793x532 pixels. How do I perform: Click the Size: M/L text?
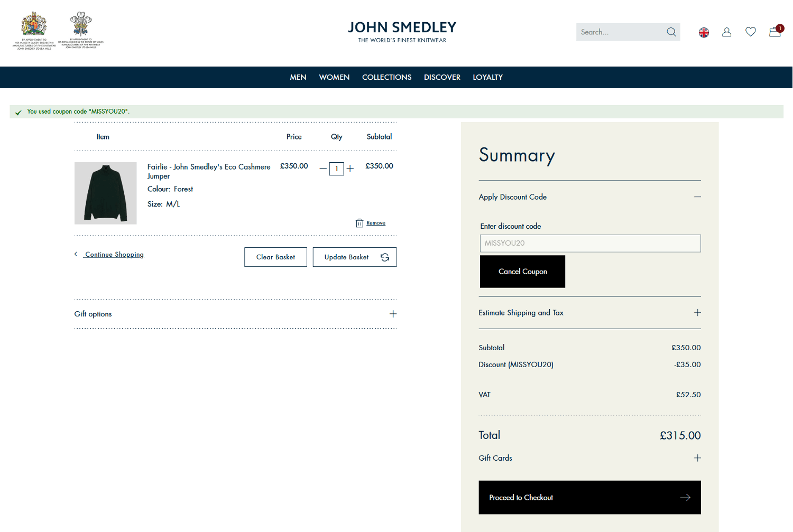[163, 204]
